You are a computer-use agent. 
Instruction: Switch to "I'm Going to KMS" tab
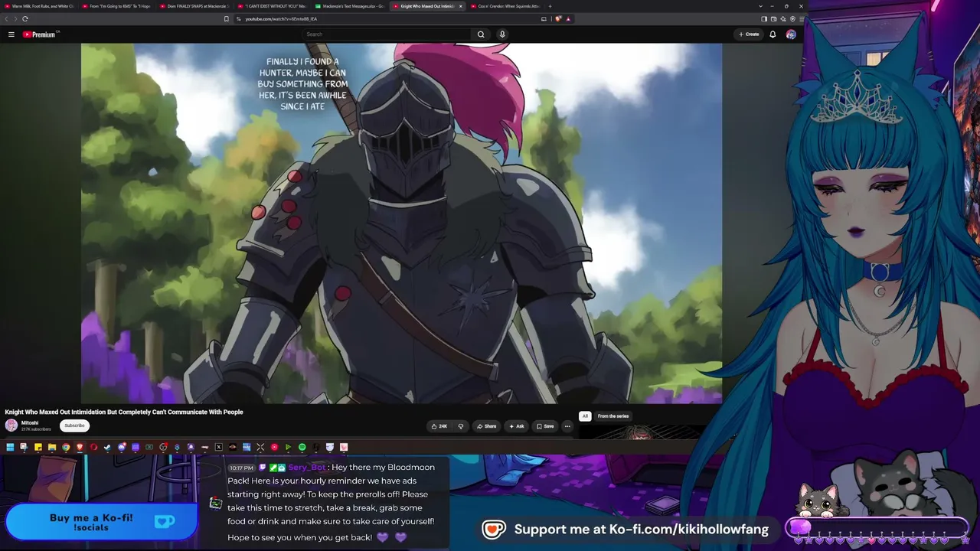[x=116, y=6]
